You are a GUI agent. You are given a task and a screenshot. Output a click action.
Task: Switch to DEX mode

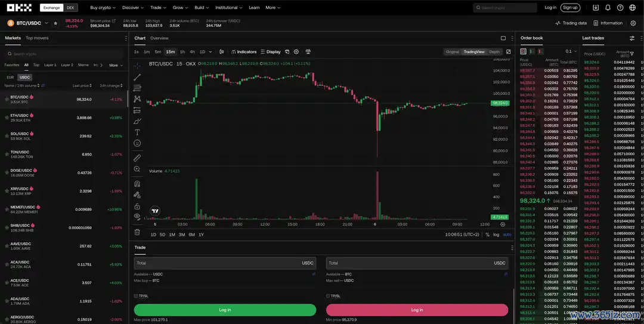point(70,7)
